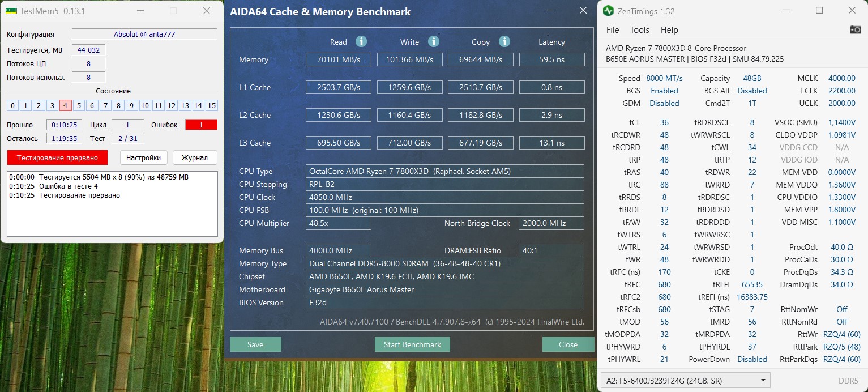Click the Memory Write value 101366 MB/s
Image resolution: width=868 pixels, height=392 pixels.
(409, 59)
